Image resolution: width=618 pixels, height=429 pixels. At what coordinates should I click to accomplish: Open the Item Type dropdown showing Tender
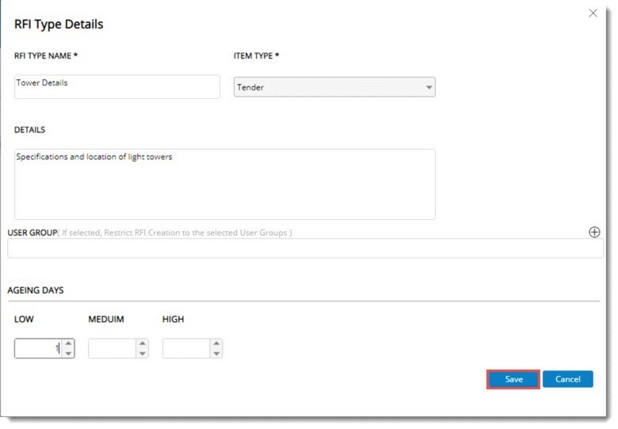[334, 87]
